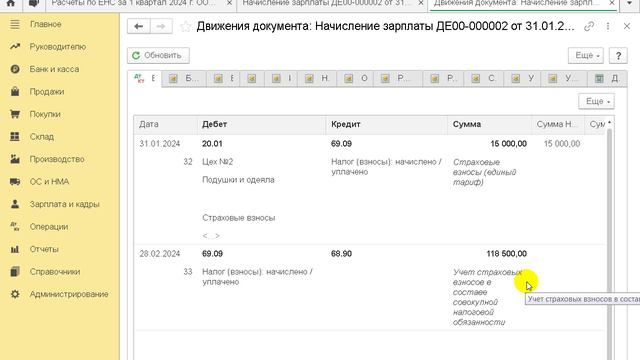Open the Производство section

pos(57,159)
